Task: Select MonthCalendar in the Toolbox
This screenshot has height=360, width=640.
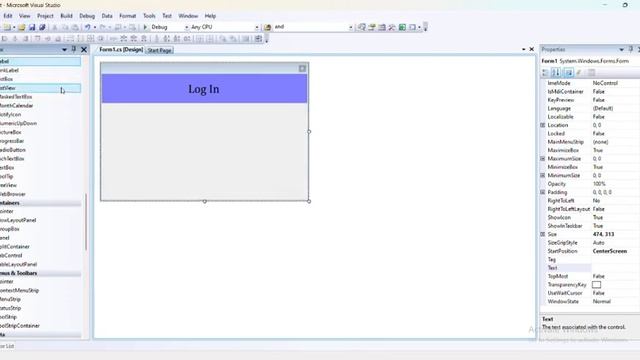Action: (40, 106)
